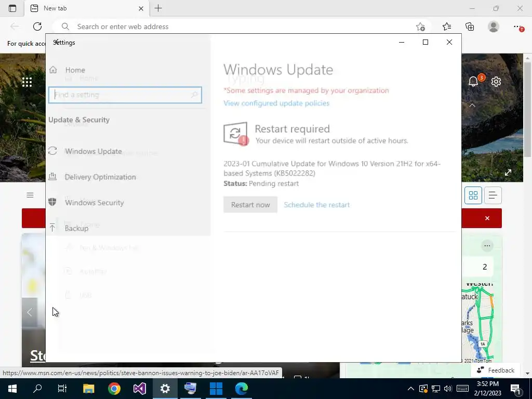
Task: Open Edge Favorites list icon
Action: coord(447,26)
